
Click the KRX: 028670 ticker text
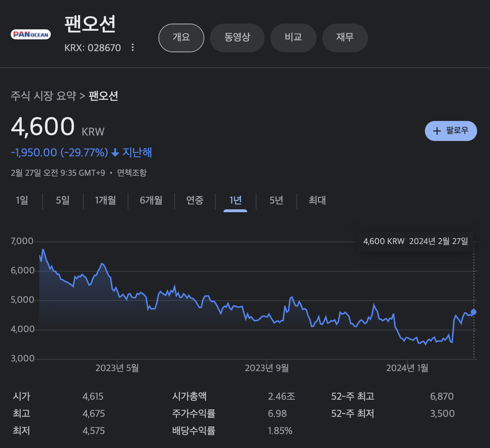[93, 48]
